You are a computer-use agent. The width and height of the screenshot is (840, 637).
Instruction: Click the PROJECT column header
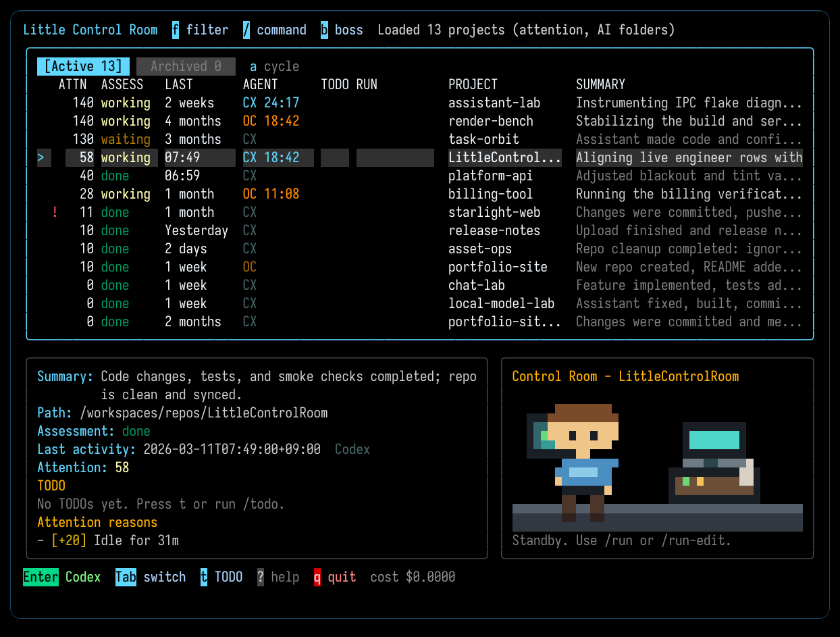click(x=473, y=84)
